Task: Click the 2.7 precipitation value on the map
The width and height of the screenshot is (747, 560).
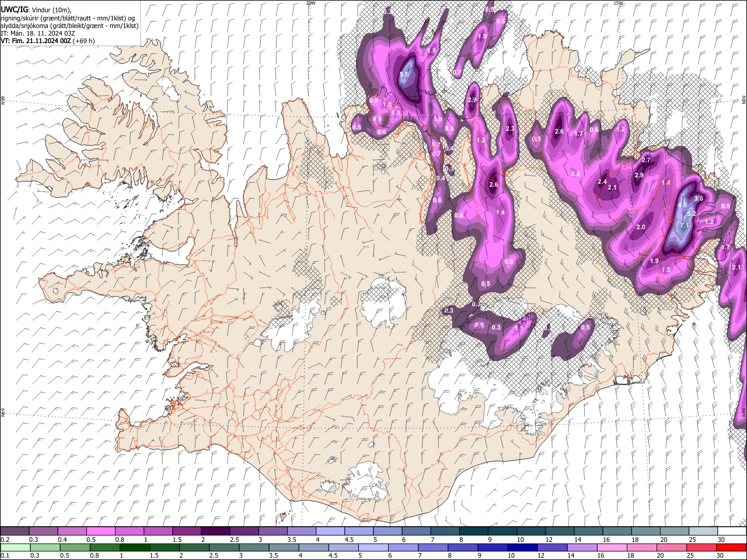Action: click(x=646, y=160)
